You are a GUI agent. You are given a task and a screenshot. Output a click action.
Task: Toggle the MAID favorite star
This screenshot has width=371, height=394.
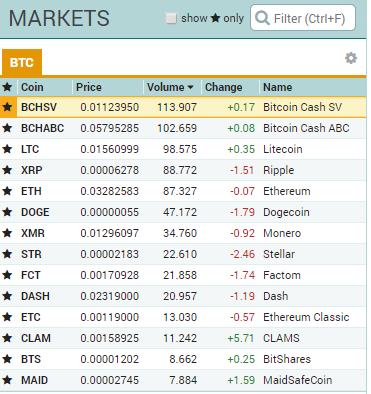pyautogui.click(x=8, y=380)
